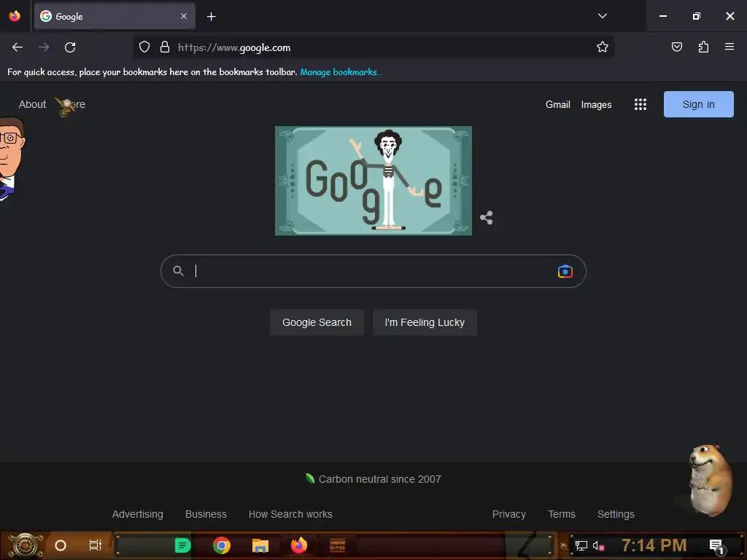Viewport: 747px width, 560px height.
Task: Launch Chrome from the taskbar
Action: coord(222,545)
